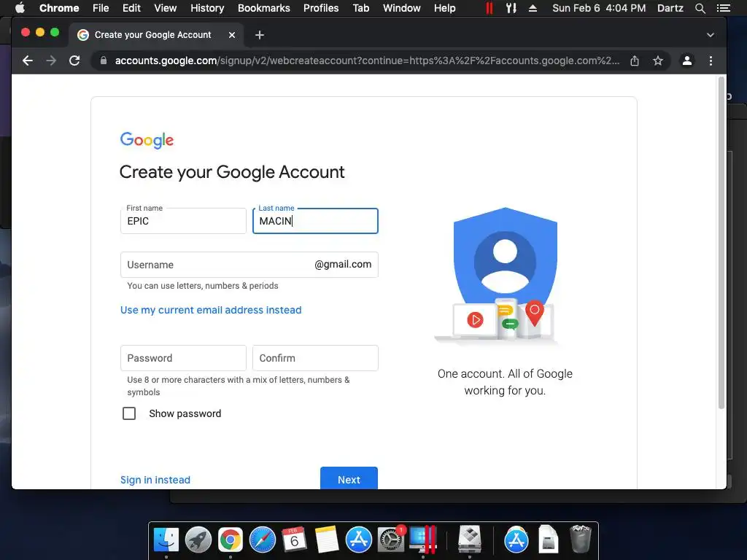This screenshot has width=747, height=560.
Task: Click Use my current email address instead
Action: [x=211, y=310]
